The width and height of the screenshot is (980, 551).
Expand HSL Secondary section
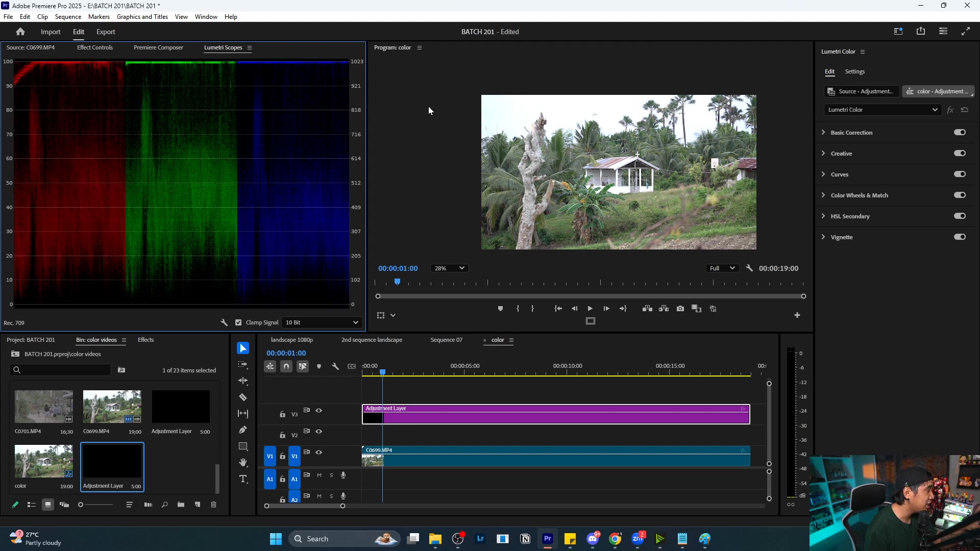click(x=823, y=216)
